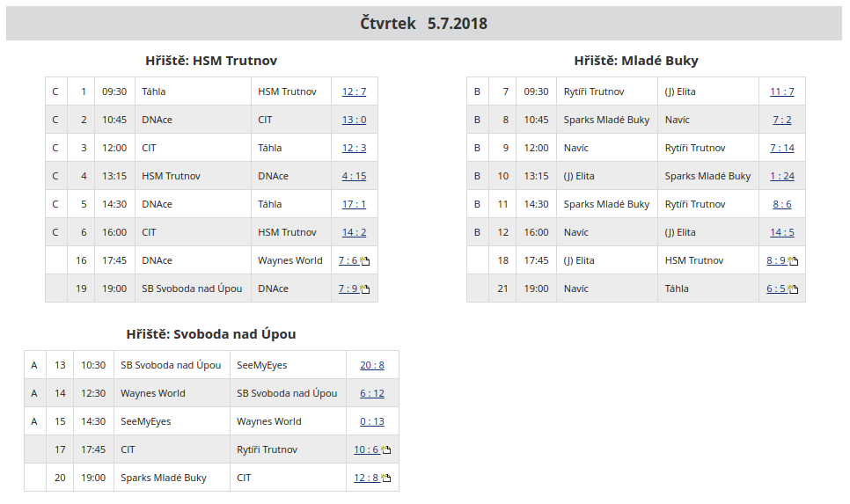Click the Hřiště: Mladé Buky heading
Image resolution: width=850 pixels, height=504 pixels.
[635, 61]
